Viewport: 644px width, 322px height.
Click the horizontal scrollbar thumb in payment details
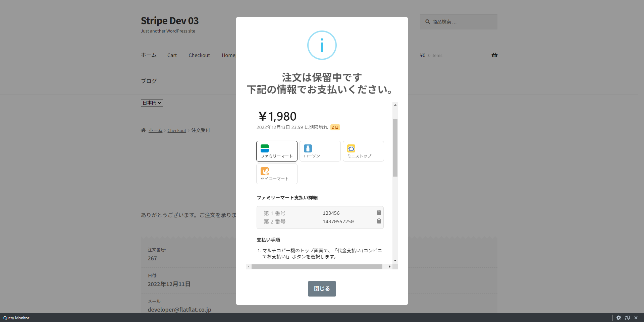tap(317, 267)
